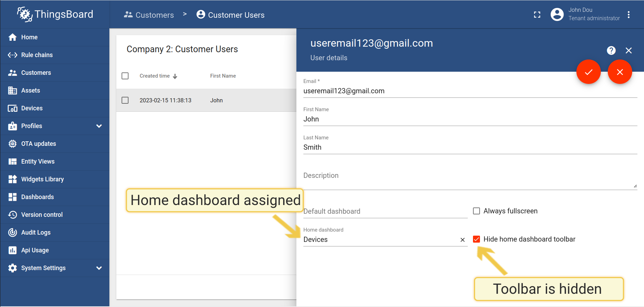Apply changes with the orange checkmark button
Screen dimensions: 644x307
(x=588, y=72)
